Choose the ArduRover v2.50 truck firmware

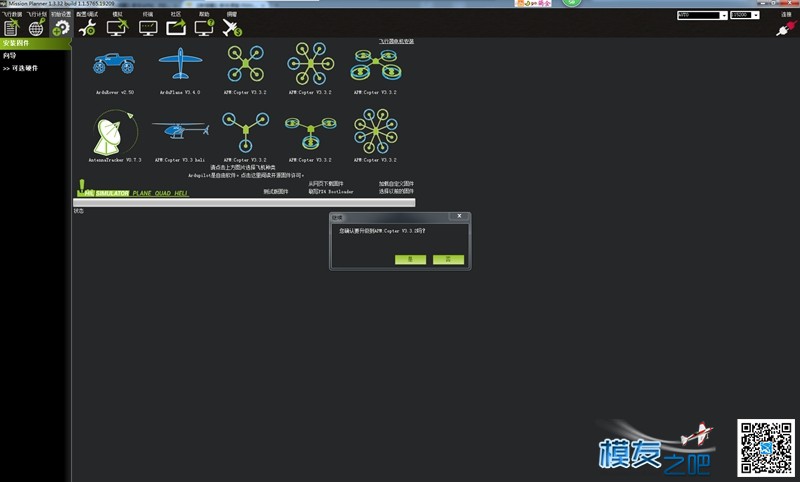[x=114, y=64]
